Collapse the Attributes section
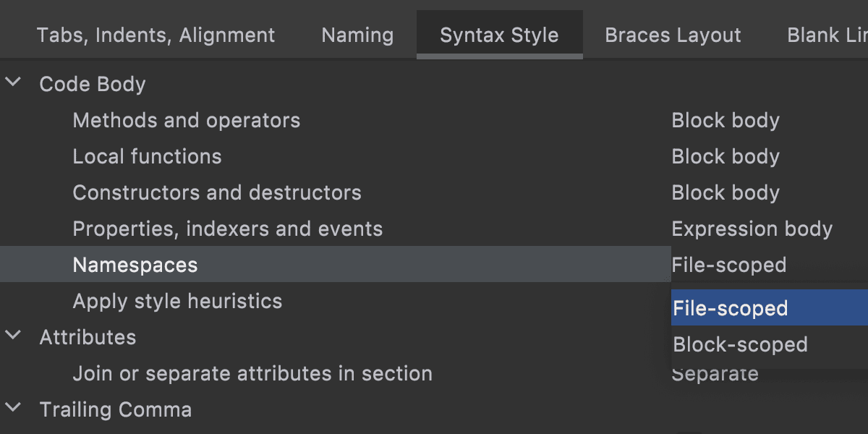Image resolution: width=868 pixels, height=434 pixels. point(13,336)
